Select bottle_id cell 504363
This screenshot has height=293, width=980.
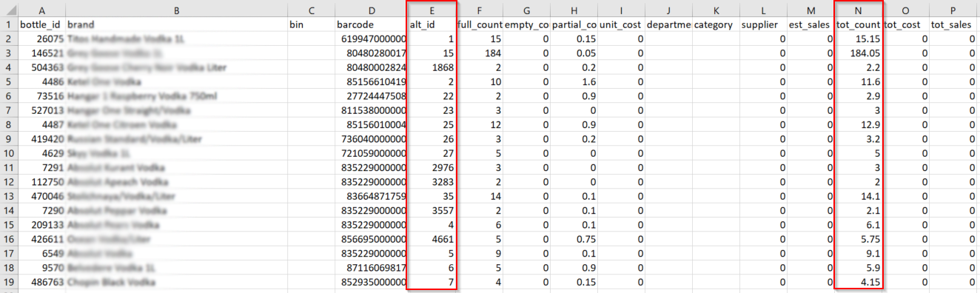point(41,67)
